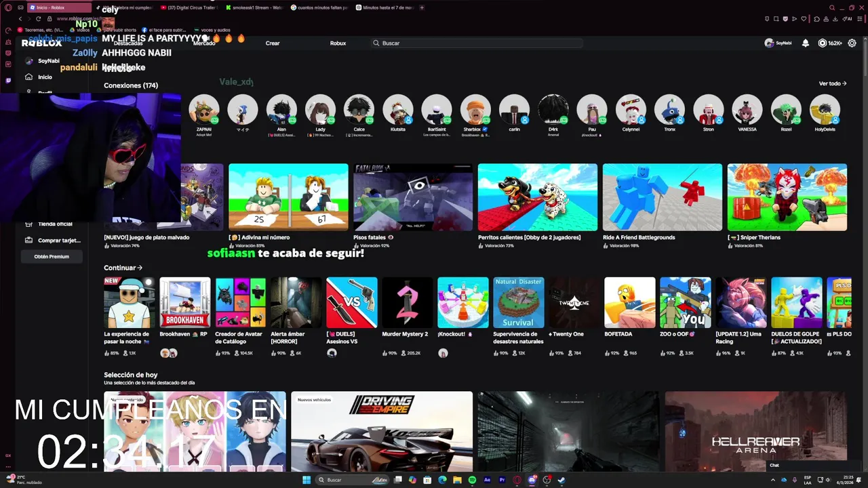Open Discord from the taskbar

coord(532,480)
